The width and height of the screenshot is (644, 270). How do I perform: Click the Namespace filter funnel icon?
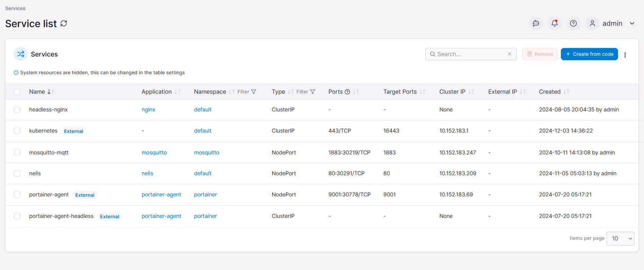[254, 92]
